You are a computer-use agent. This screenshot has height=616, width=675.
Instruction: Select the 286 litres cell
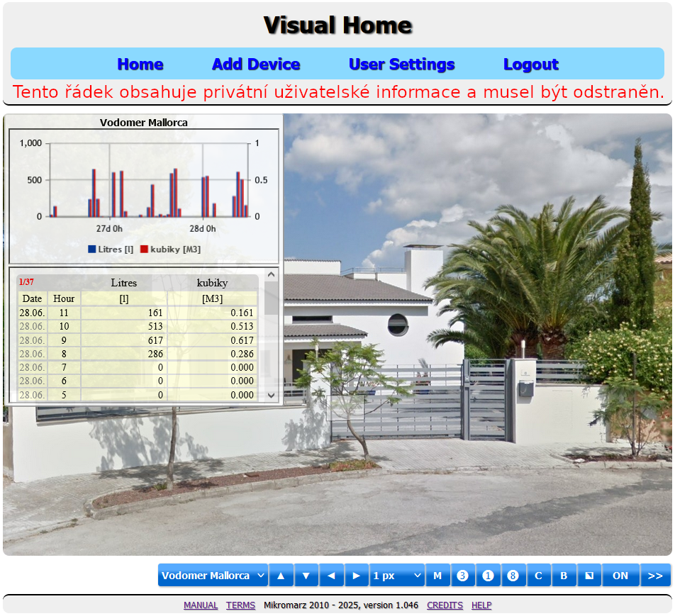tap(124, 354)
